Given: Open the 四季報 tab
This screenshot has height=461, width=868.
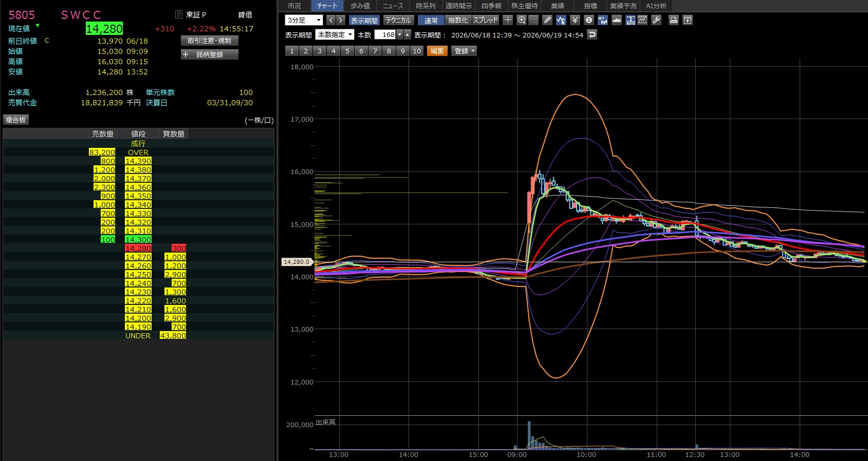Looking at the screenshot, I should pyautogui.click(x=491, y=6).
